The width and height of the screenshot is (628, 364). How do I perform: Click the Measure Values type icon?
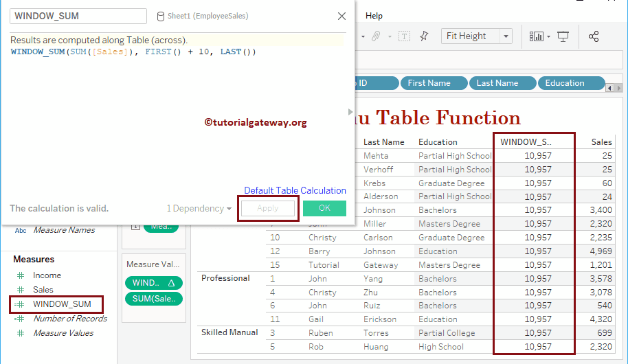(21, 333)
